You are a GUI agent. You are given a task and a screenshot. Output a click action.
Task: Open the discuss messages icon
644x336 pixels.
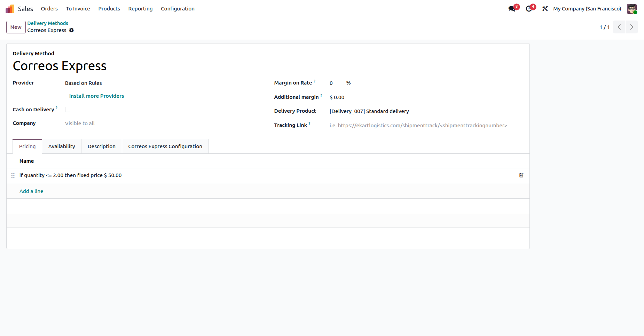[x=512, y=9]
